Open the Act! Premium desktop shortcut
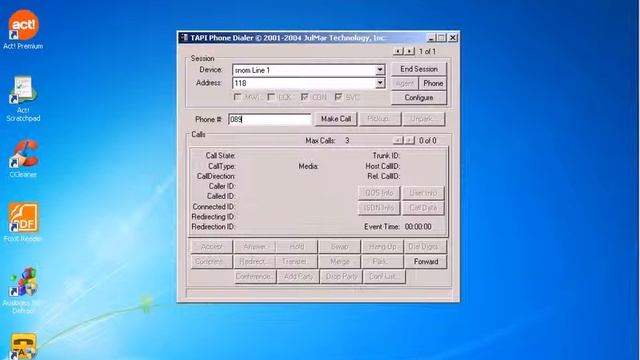The width and height of the screenshot is (640, 360). pyautogui.click(x=23, y=29)
